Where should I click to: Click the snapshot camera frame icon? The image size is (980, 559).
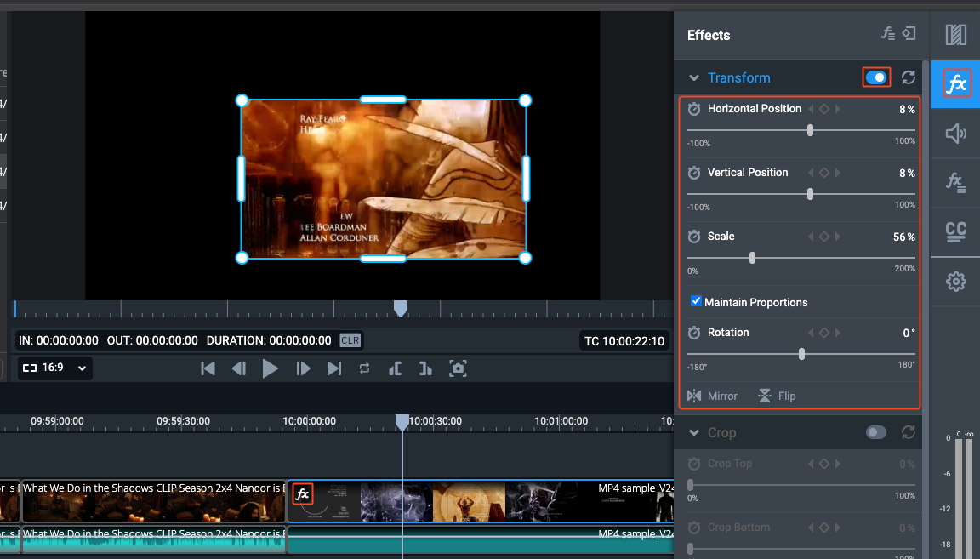pos(459,368)
